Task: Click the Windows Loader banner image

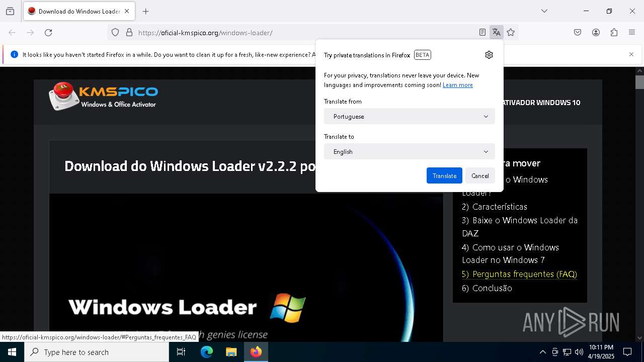Action: coord(246,267)
